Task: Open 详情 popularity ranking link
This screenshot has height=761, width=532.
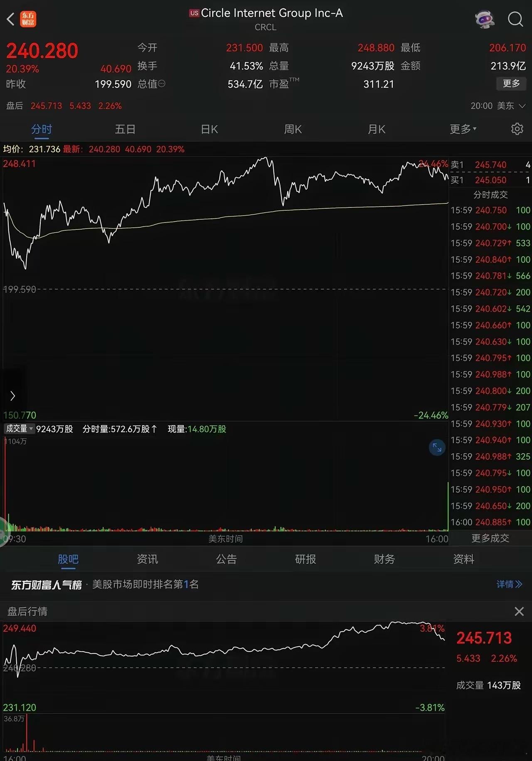Action: point(509,584)
